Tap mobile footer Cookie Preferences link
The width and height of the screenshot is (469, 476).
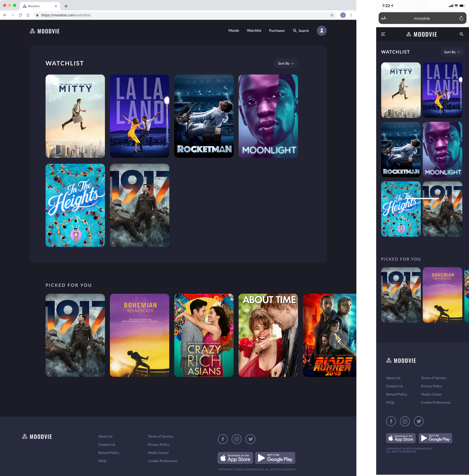pyautogui.click(x=436, y=402)
